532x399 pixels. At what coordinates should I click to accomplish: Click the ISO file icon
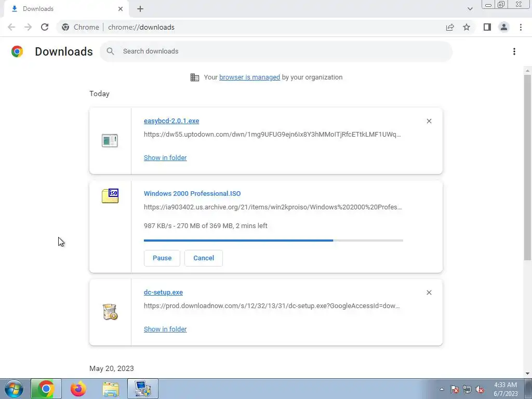(110, 196)
